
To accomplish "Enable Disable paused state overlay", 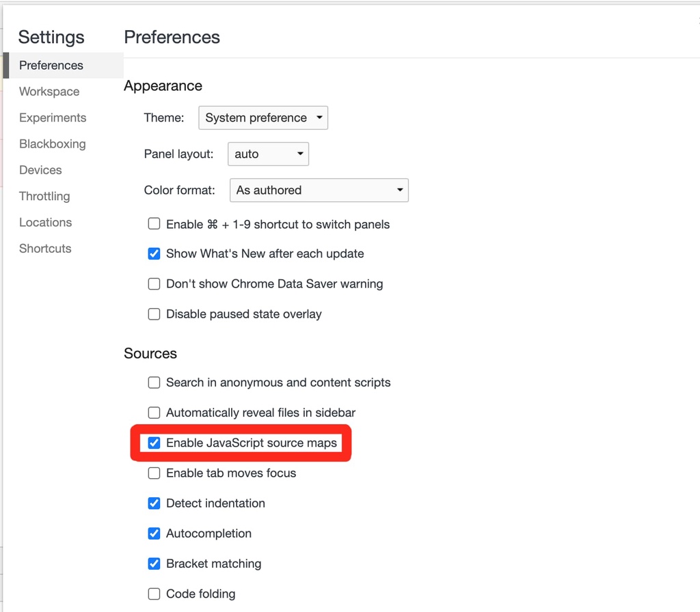I will point(154,314).
